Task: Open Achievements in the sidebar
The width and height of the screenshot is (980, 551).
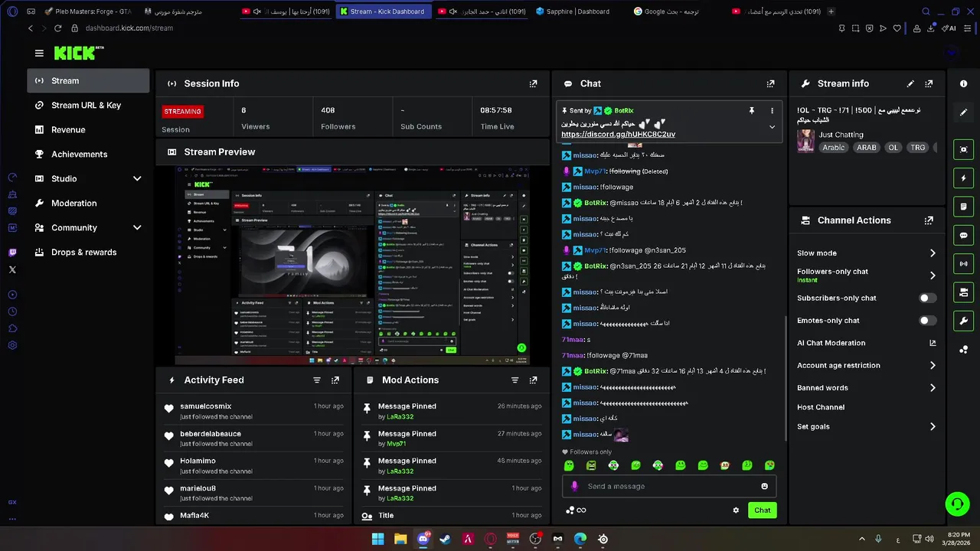Action: tap(88, 154)
